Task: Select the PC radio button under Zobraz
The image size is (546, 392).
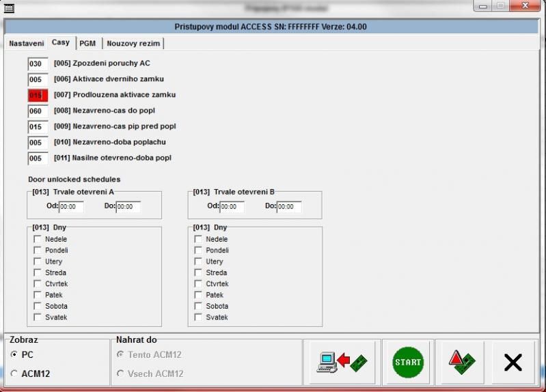Action: pos(14,355)
